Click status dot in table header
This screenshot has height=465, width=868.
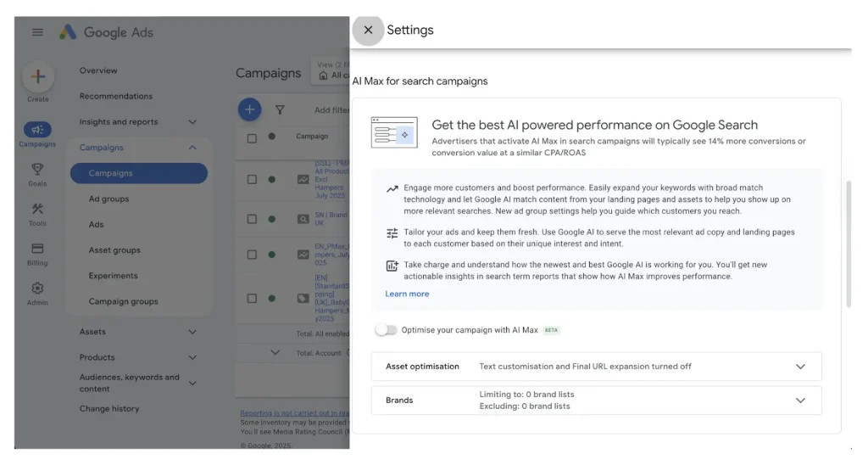click(272, 137)
